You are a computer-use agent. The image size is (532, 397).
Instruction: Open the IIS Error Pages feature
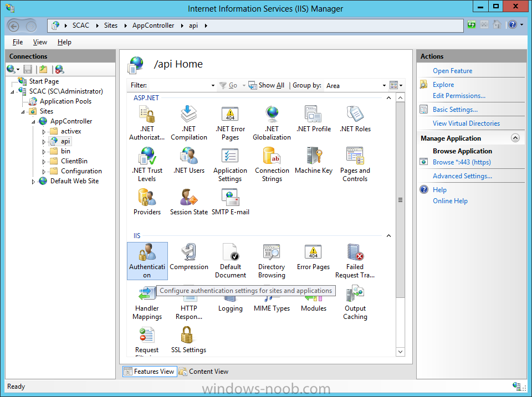314,257
